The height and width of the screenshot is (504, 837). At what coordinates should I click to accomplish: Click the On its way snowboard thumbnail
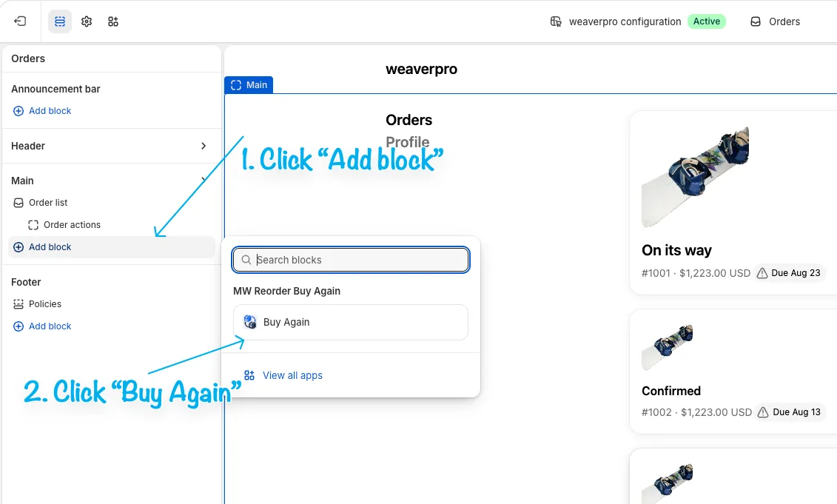[x=695, y=178]
